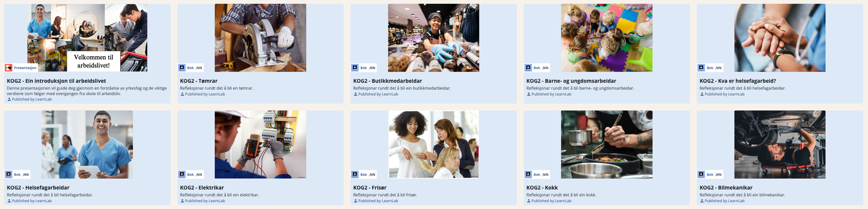This screenshot has width=868, height=209.
Task: Open the circular saw thumbnail on the Tømrar card
Action: pos(260,38)
